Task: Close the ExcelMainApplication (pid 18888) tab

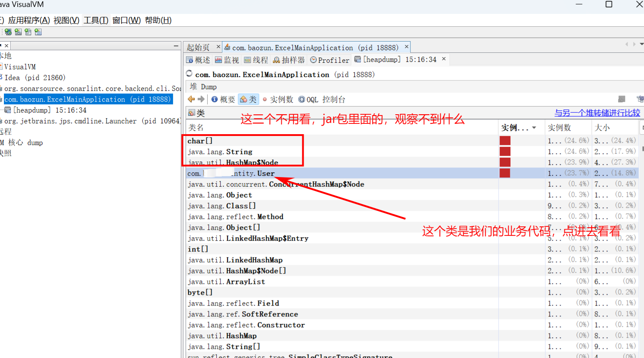Action: [x=407, y=46]
